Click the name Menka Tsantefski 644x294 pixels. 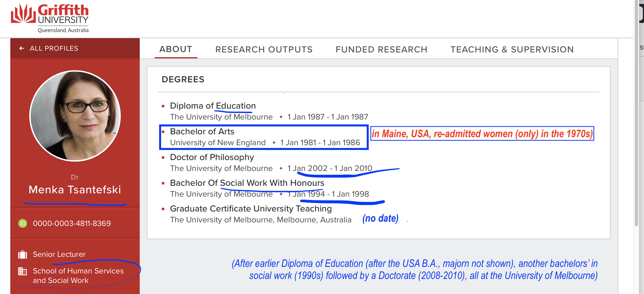pos(75,190)
